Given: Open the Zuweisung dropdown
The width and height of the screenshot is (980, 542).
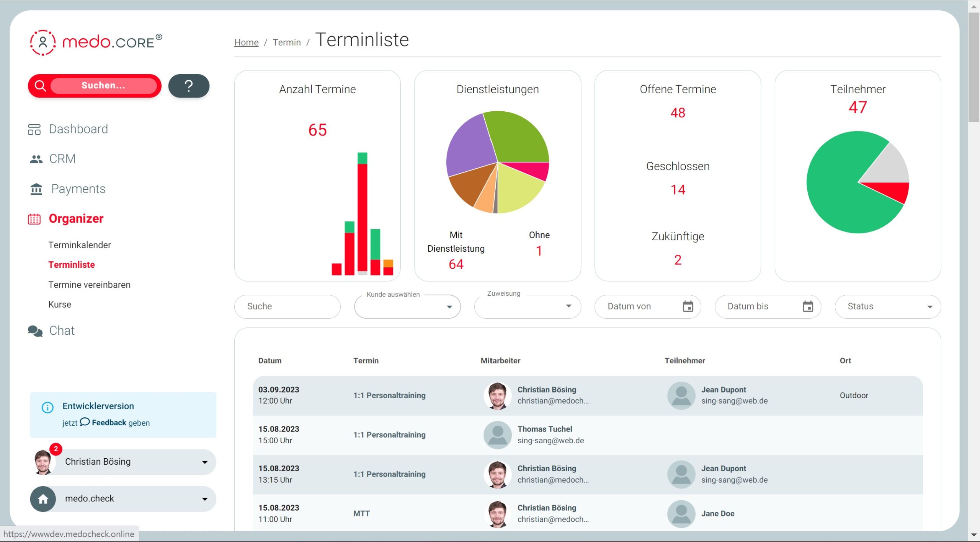Looking at the screenshot, I should pos(568,306).
